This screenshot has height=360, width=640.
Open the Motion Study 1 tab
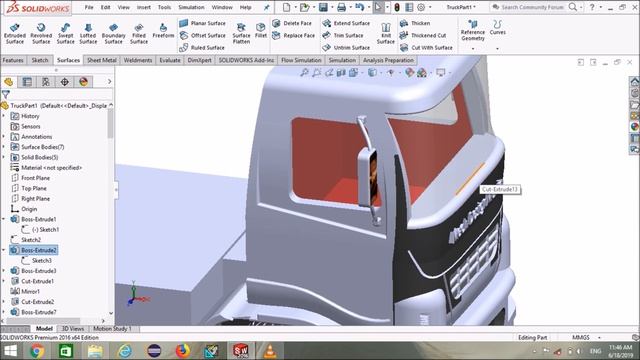[112, 329]
